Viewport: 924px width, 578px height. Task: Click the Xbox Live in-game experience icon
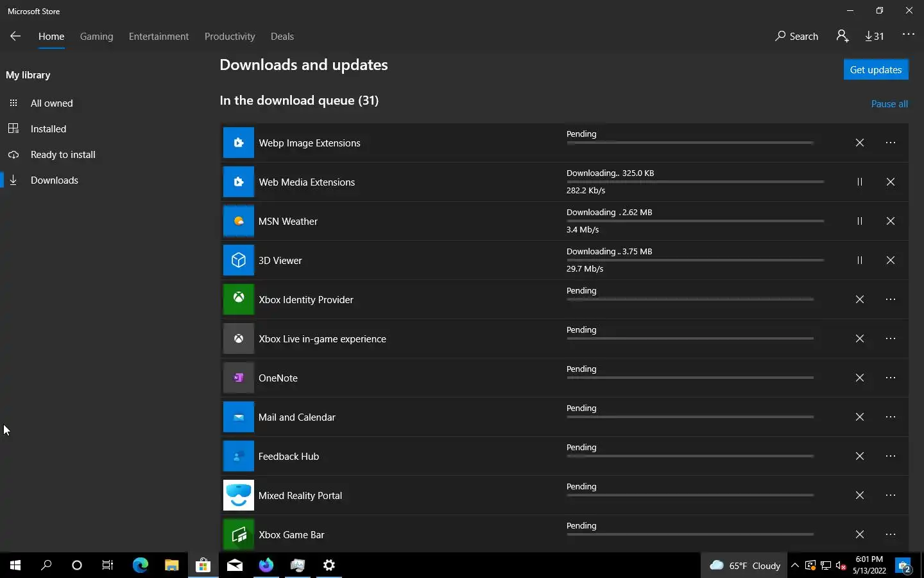(239, 338)
